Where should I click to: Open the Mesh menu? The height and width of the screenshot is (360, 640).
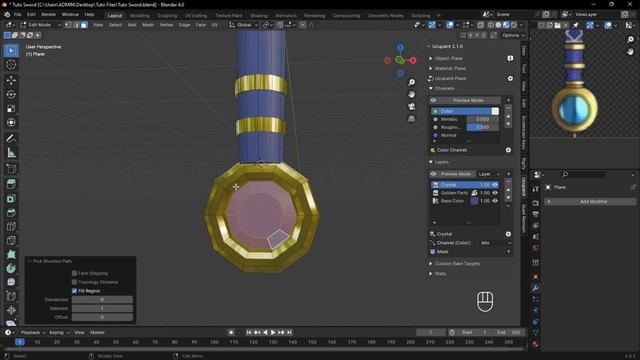pyautogui.click(x=148, y=25)
